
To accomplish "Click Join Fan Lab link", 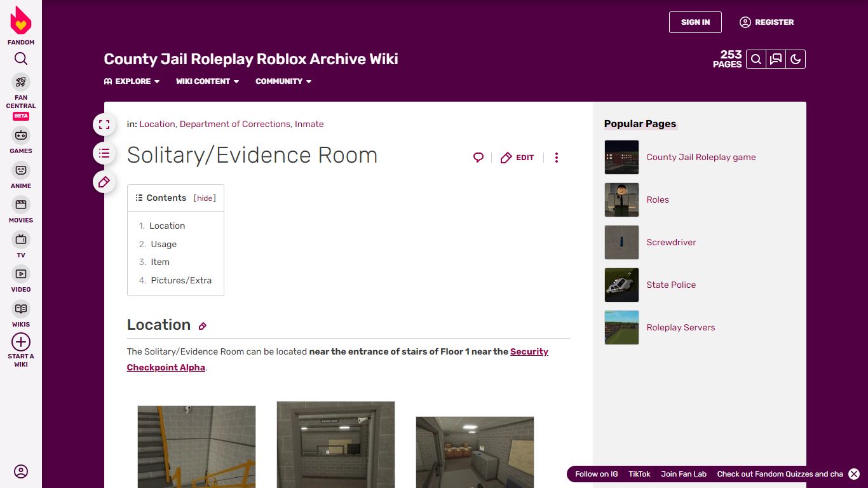I will coord(684,474).
